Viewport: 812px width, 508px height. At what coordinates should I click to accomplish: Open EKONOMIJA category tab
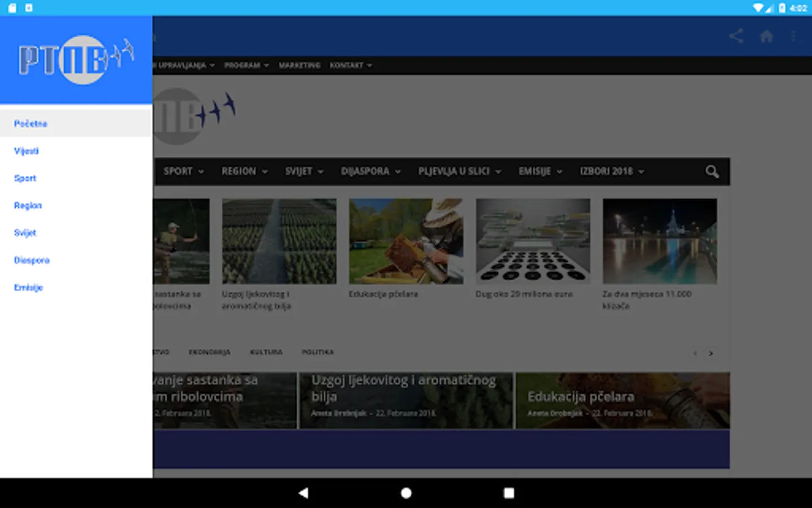tap(209, 352)
